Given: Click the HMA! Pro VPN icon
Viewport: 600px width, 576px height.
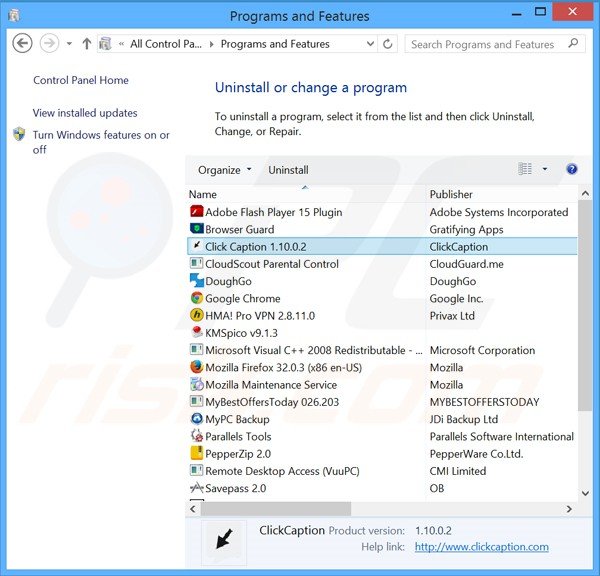Looking at the screenshot, I should (196, 315).
